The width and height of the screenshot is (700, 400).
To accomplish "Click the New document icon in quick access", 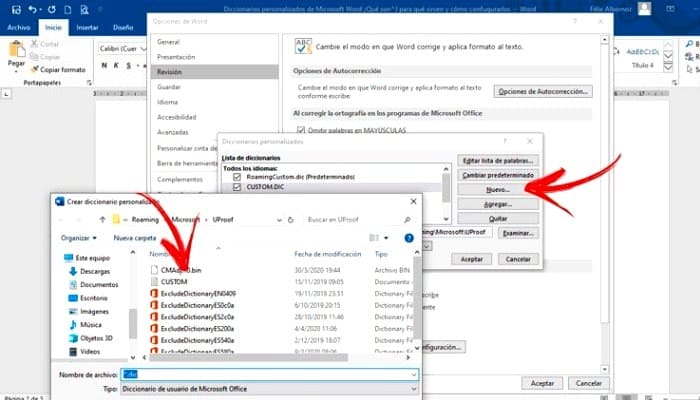I will pyautogui.click(x=68, y=9).
